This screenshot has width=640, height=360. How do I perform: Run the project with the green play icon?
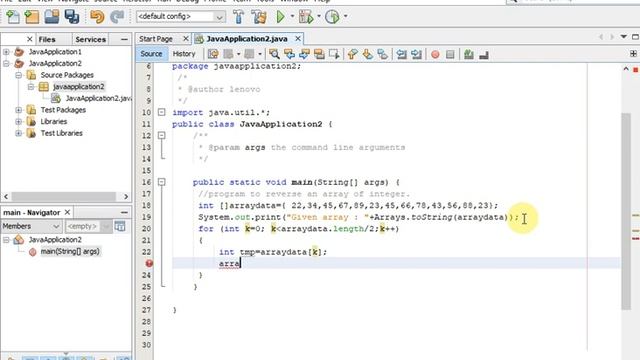pos(280,17)
